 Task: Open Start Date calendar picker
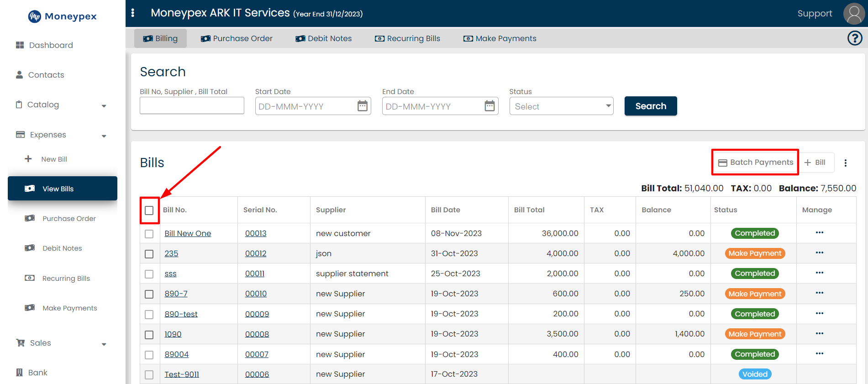coord(363,106)
